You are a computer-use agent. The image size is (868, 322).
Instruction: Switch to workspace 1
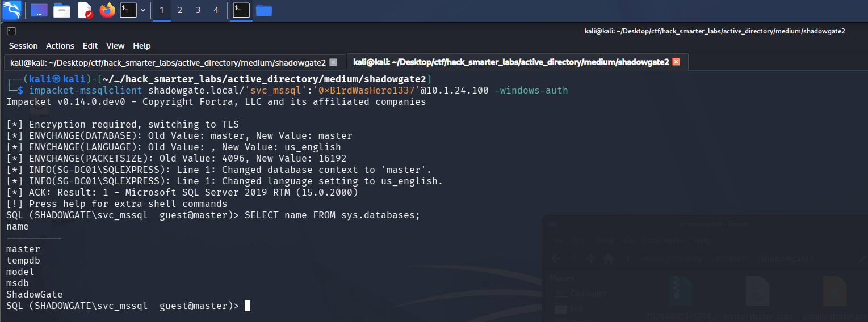(x=162, y=10)
